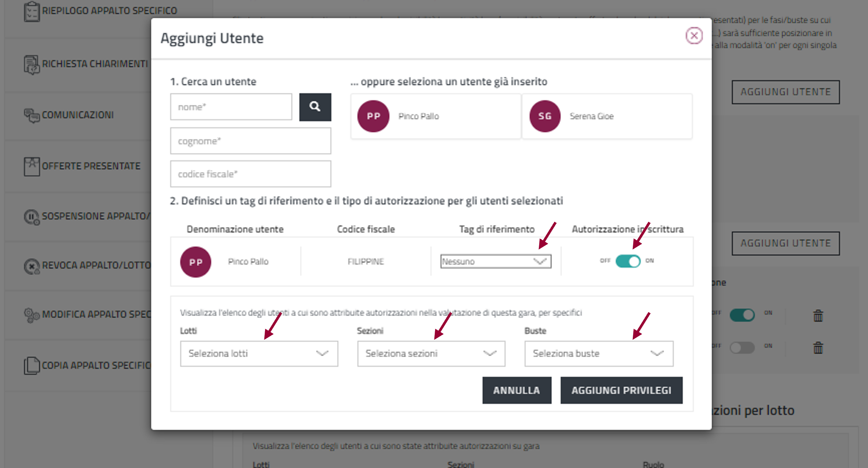Click the Sospensione Appalto pause icon
Viewport: 868px width, 468px height.
click(32, 217)
